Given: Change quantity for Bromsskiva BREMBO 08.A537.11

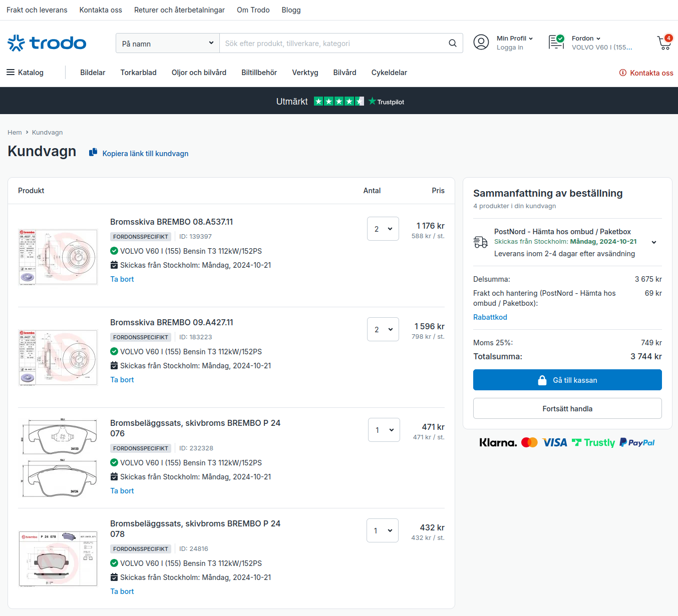Looking at the screenshot, I should pyautogui.click(x=383, y=229).
